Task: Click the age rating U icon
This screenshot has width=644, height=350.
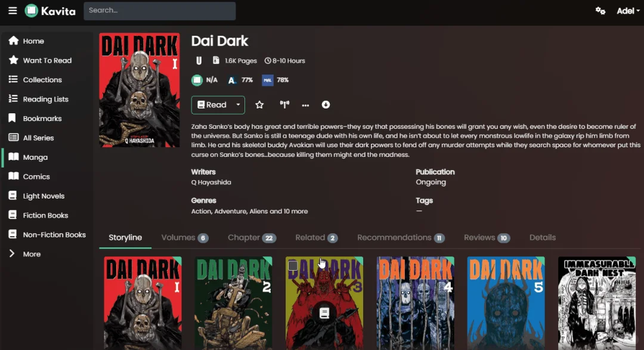Action: point(199,61)
